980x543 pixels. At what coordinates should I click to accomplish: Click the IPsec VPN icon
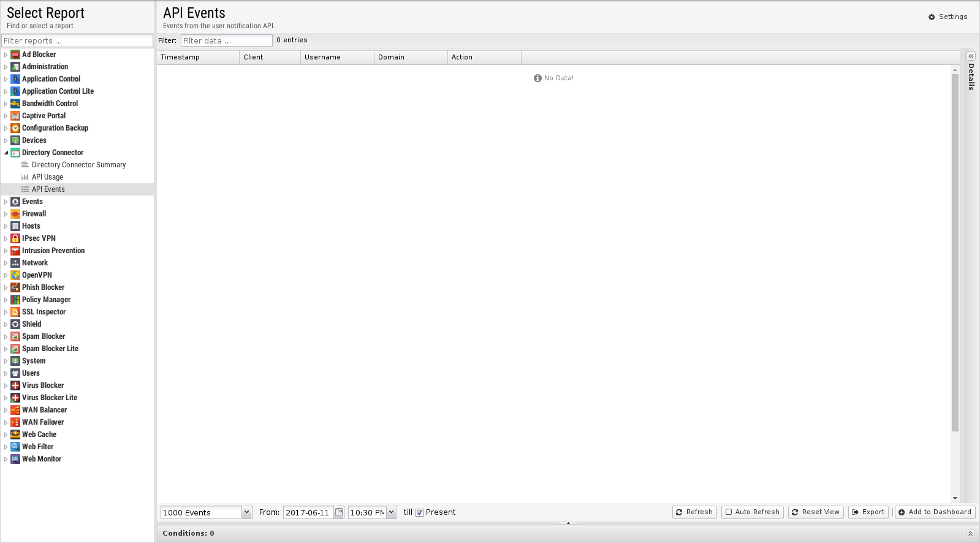tap(15, 238)
